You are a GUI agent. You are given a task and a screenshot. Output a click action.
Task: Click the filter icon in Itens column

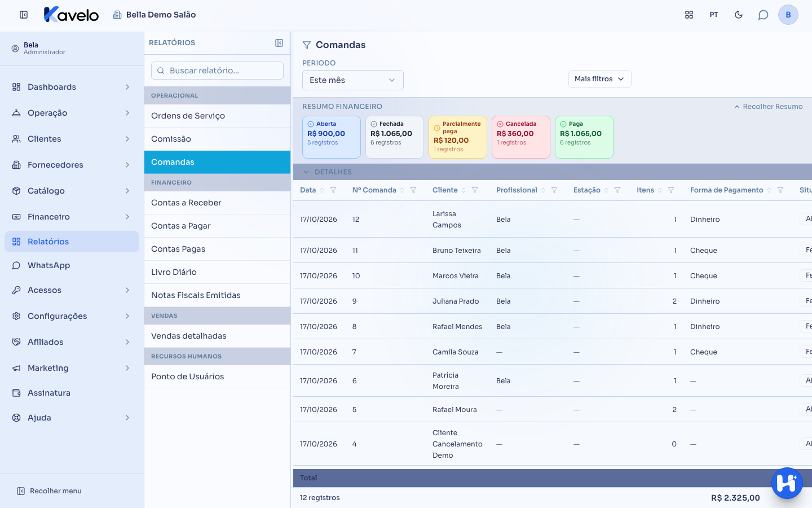(x=671, y=190)
